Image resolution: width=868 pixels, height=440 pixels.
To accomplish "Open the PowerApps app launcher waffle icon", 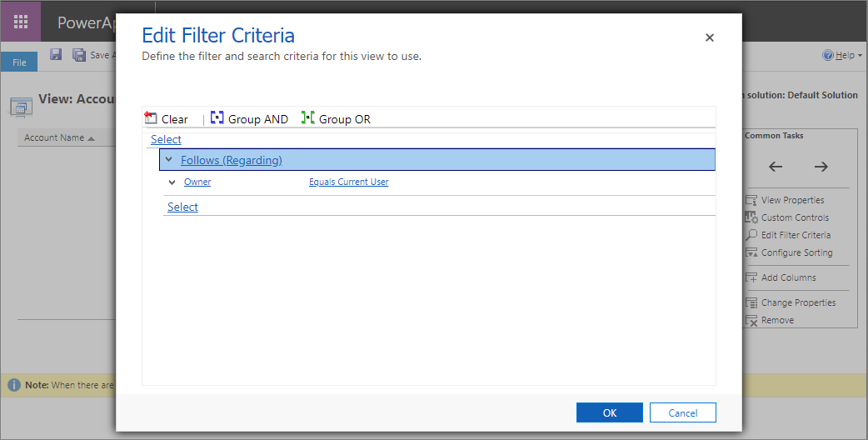I will pyautogui.click(x=21, y=22).
